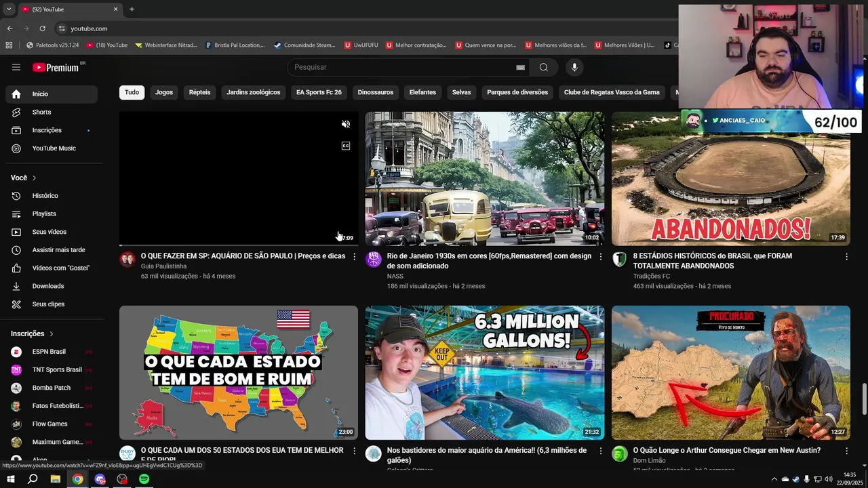Open a new browser tab

point(132,9)
